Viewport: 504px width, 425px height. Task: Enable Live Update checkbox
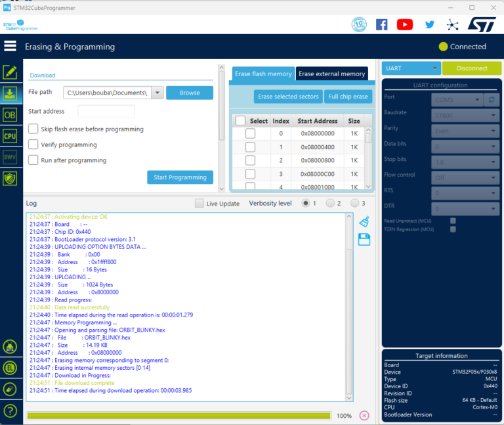click(x=199, y=204)
